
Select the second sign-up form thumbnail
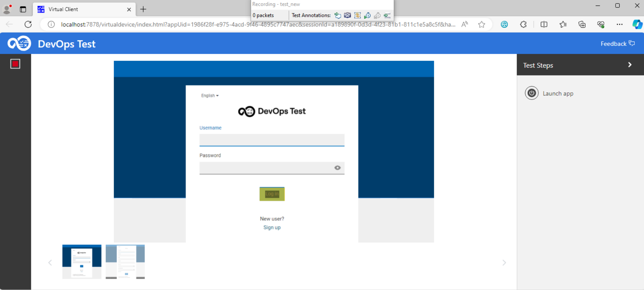[x=125, y=262]
